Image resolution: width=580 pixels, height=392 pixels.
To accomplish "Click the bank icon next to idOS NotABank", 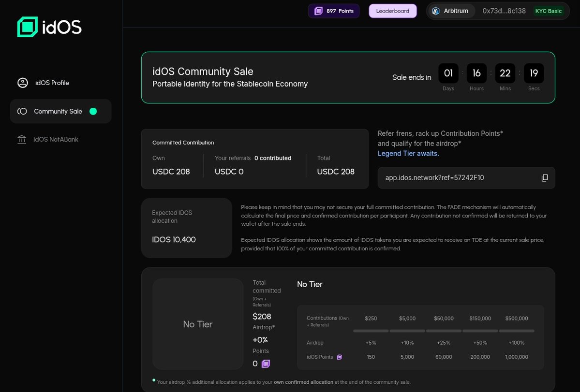I will [x=22, y=139].
